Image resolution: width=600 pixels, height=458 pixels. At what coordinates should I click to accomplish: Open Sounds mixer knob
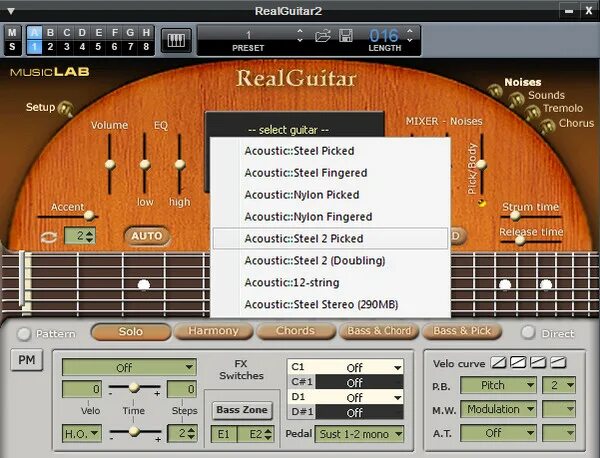click(x=516, y=100)
